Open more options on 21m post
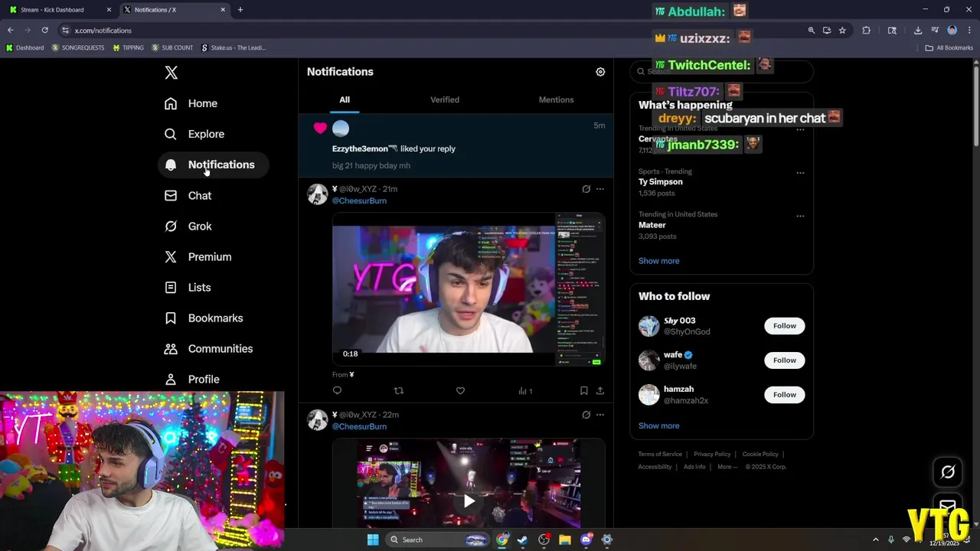This screenshot has width=980, height=551. pos(600,189)
